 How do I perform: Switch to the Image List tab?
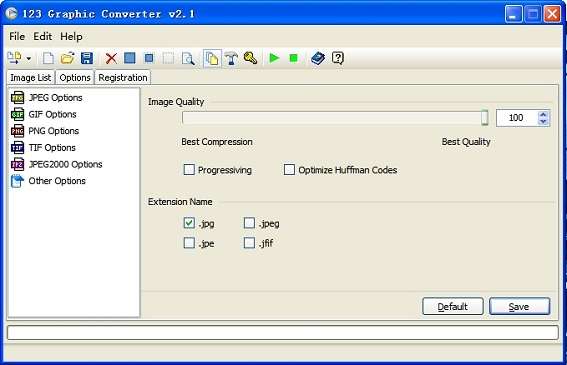(31, 78)
